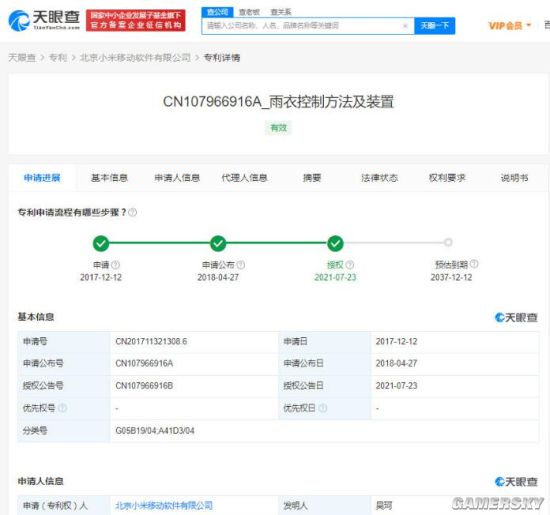Open the 专利 breadcrumb link

tap(58, 58)
